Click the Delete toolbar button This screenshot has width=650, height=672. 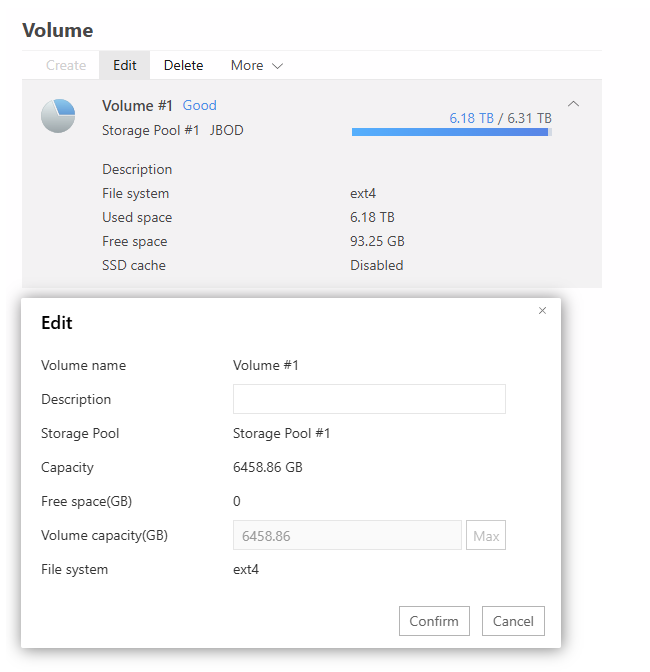(183, 65)
